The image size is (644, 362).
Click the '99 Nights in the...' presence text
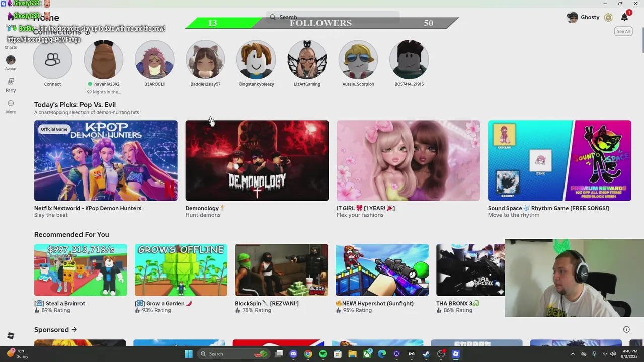[104, 92]
